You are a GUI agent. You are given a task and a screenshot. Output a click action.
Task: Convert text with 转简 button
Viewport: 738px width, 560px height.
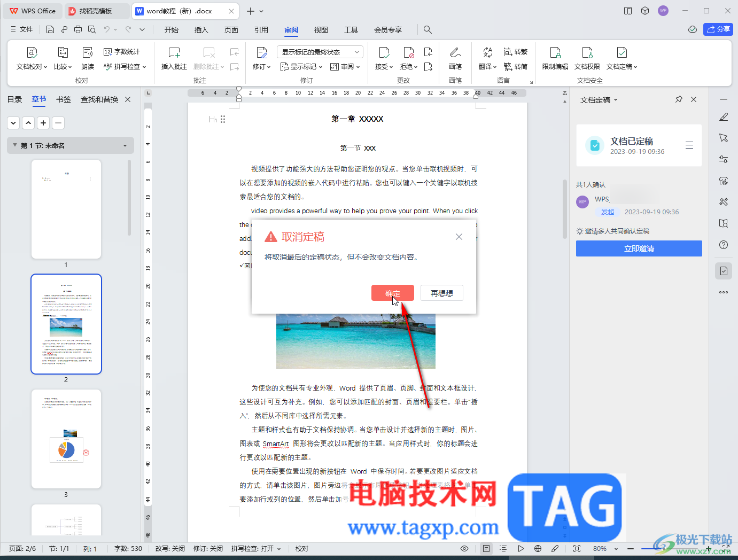(x=515, y=67)
